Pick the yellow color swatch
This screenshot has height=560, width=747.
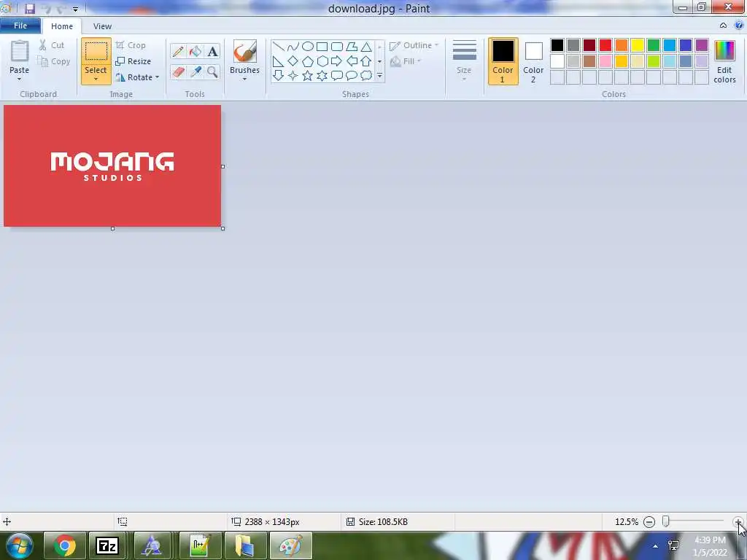[638, 45]
